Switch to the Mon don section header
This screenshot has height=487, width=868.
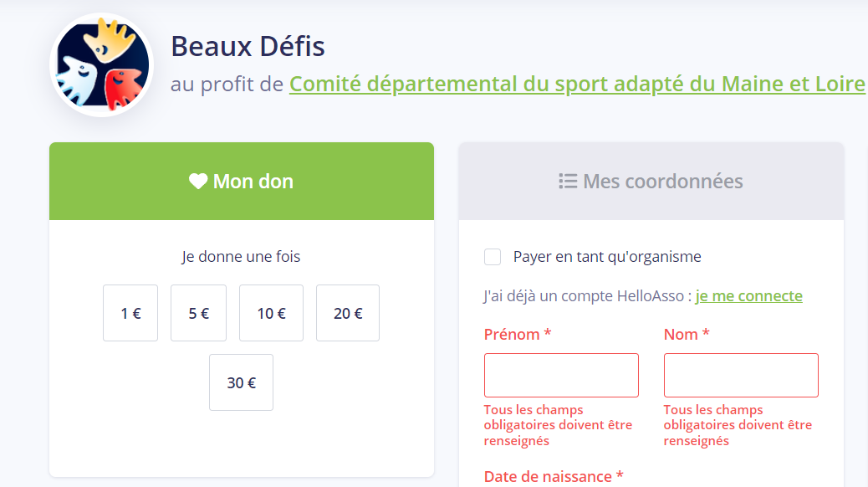click(x=242, y=182)
